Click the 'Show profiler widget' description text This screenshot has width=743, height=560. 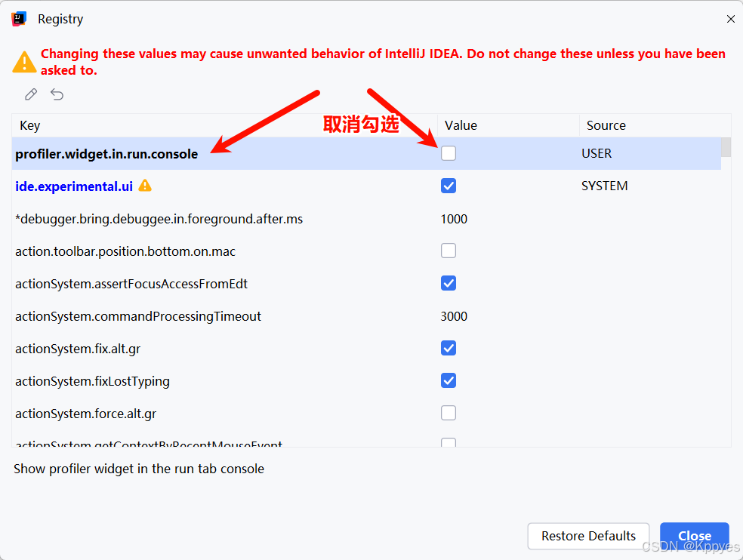(x=139, y=469)
